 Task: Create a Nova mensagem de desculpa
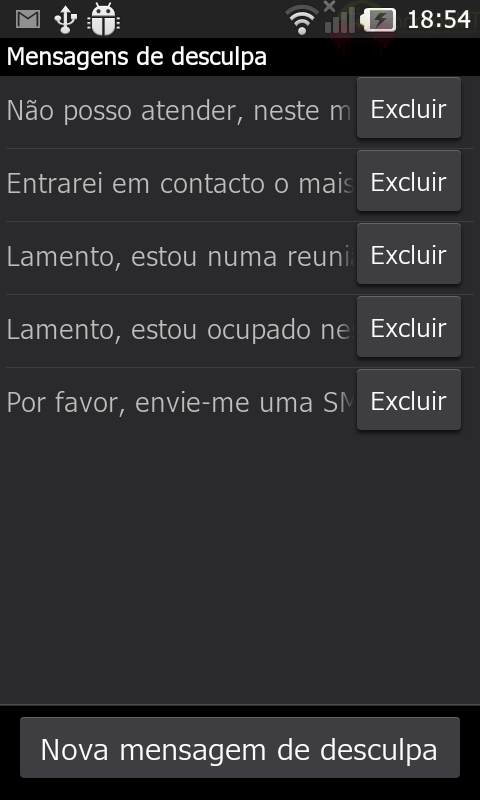[240, 748]
